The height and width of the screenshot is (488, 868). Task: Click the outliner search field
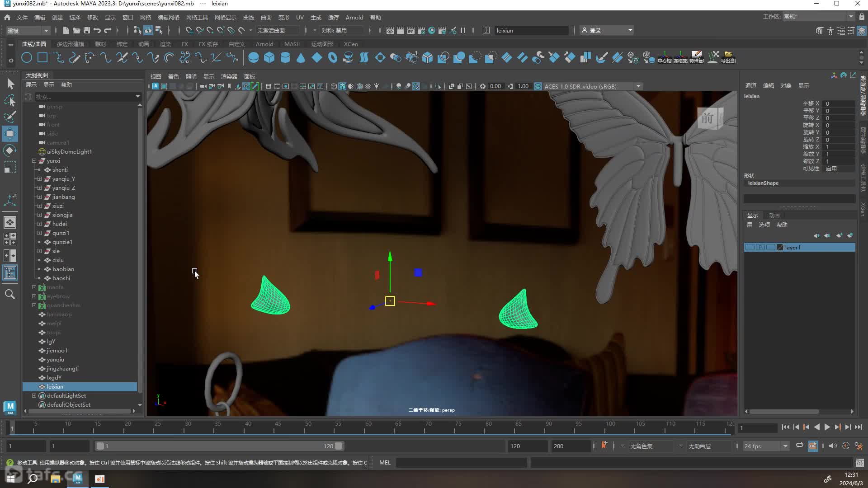tap(85, 97)
